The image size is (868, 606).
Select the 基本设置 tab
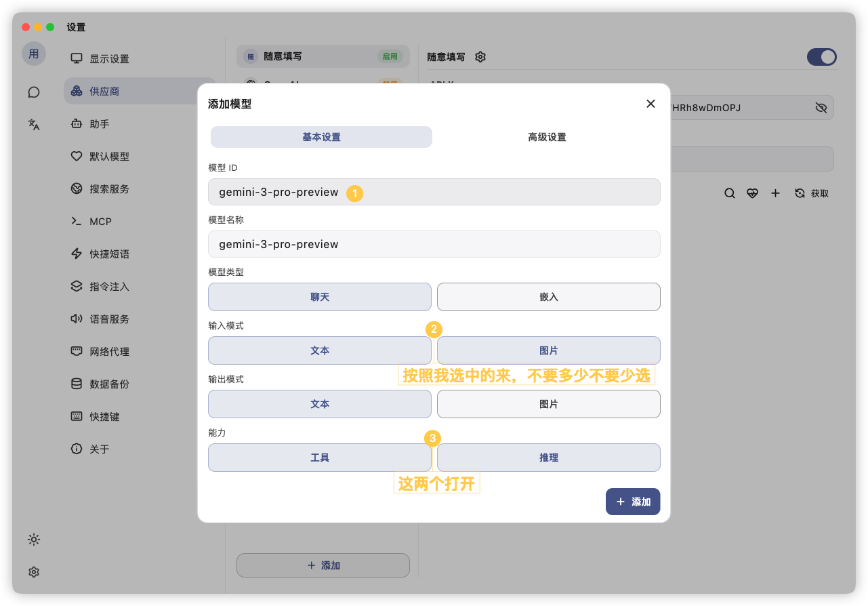click(321, 136)
